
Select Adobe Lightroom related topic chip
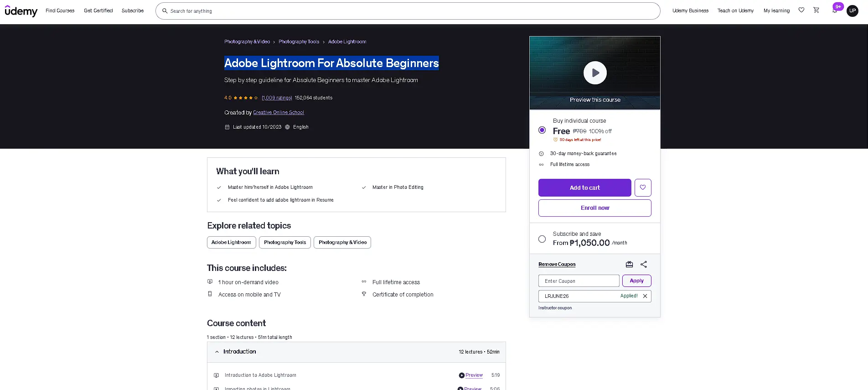click(x=231, y=242)
